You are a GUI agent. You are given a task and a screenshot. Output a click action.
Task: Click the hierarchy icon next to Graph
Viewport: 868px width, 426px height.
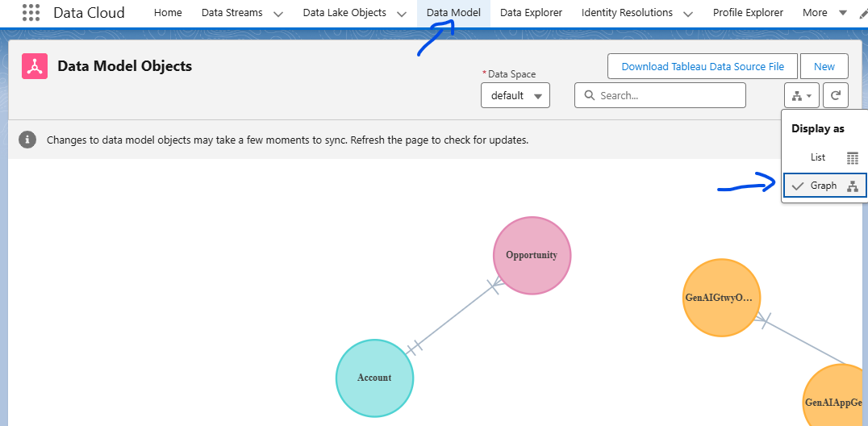pos(853,186)
